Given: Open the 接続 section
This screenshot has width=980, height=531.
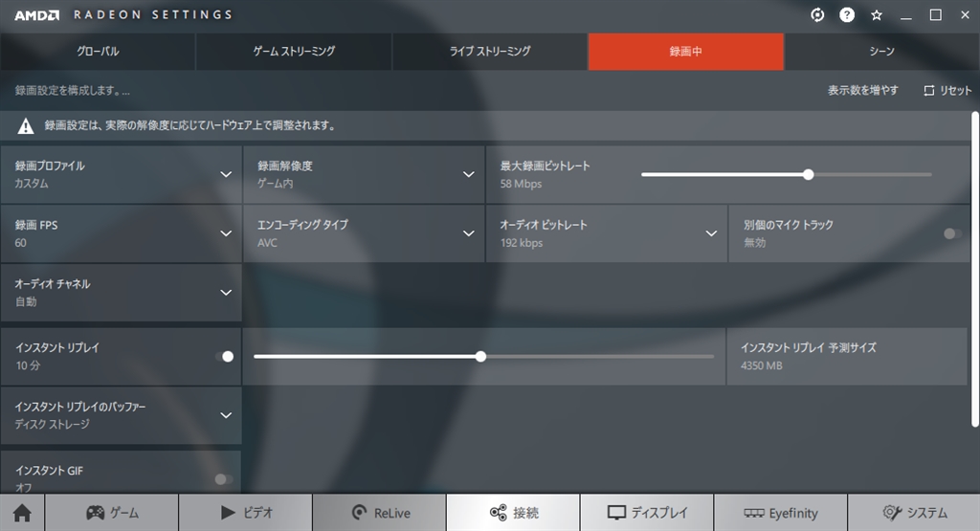Looking at the screenshot, I should [x=513, y=513].
